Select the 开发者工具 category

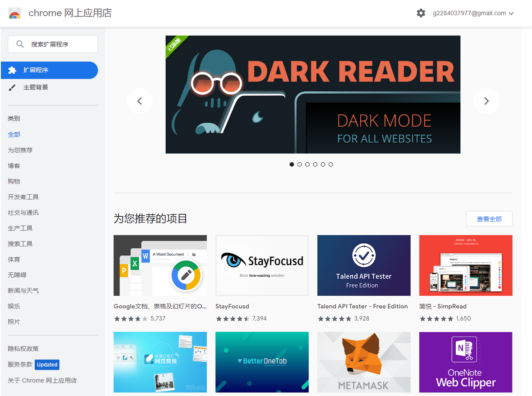[23, 197]
